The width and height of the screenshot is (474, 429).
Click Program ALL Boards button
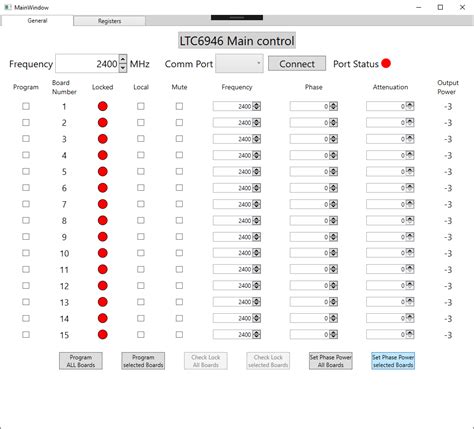click(81, 361)
